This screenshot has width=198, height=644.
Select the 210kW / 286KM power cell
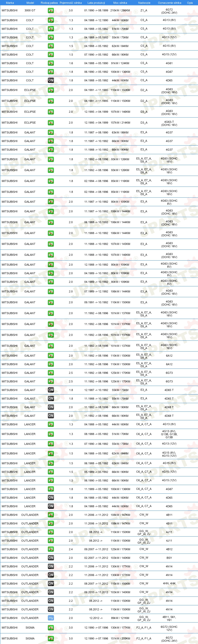coord(120,11)
